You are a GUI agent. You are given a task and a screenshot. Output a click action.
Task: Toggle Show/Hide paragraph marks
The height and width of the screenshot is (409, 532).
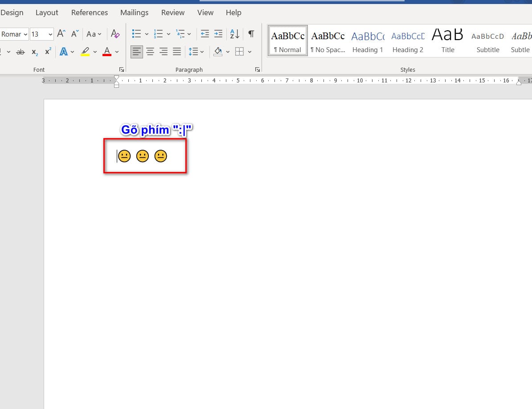[x=251, y=34]
